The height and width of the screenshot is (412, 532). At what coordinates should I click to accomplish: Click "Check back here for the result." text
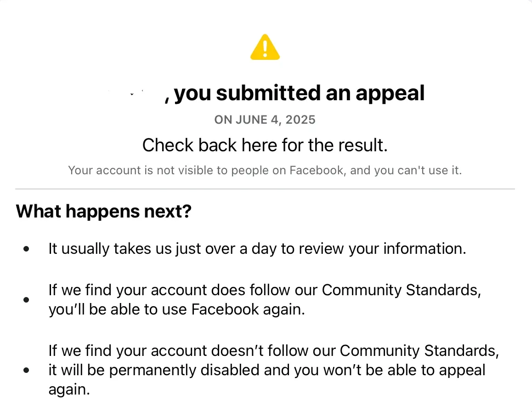[265, 145]
